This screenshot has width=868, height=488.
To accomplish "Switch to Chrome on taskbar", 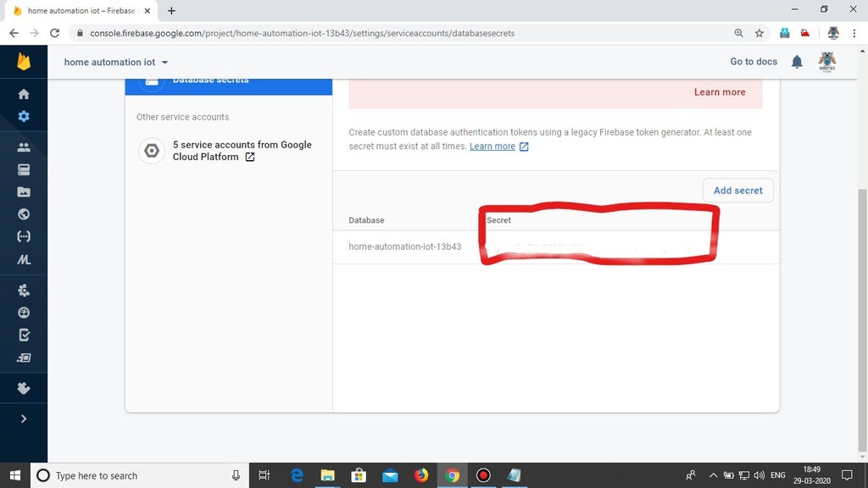I will (x=453, y=475).
